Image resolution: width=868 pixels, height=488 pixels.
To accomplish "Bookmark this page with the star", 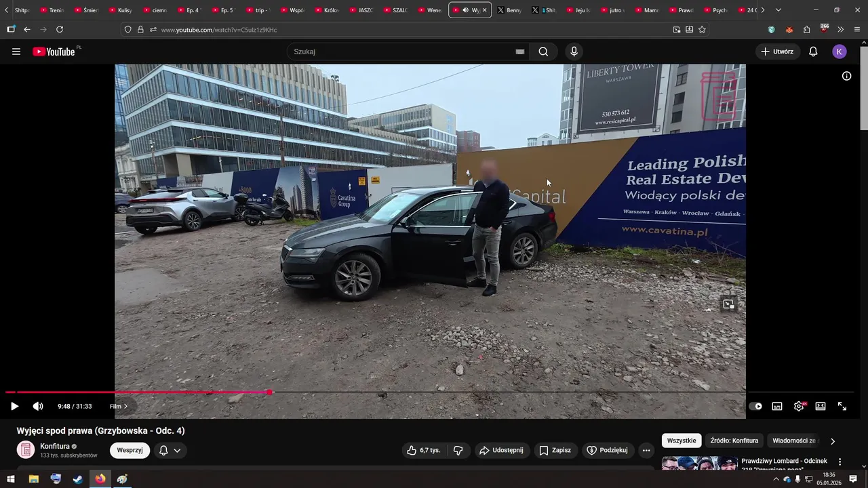I will click(x=702, y=30).
